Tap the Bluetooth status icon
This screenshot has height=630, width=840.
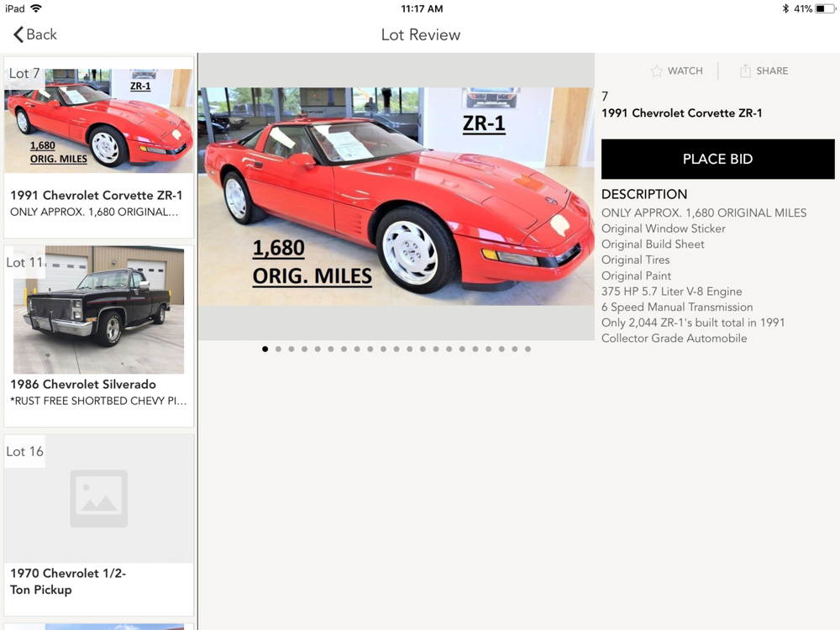[x=785, y=8]
